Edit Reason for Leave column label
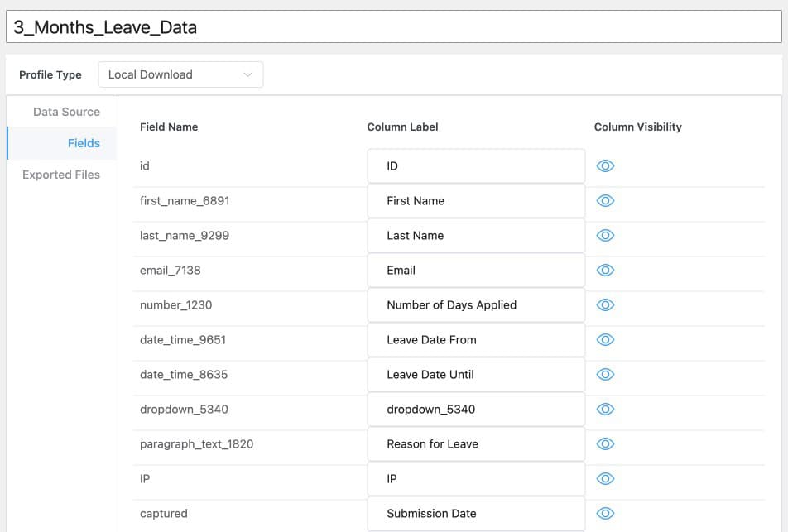The height and width of the screenshot is (532, 788). [x=476, y=443]
